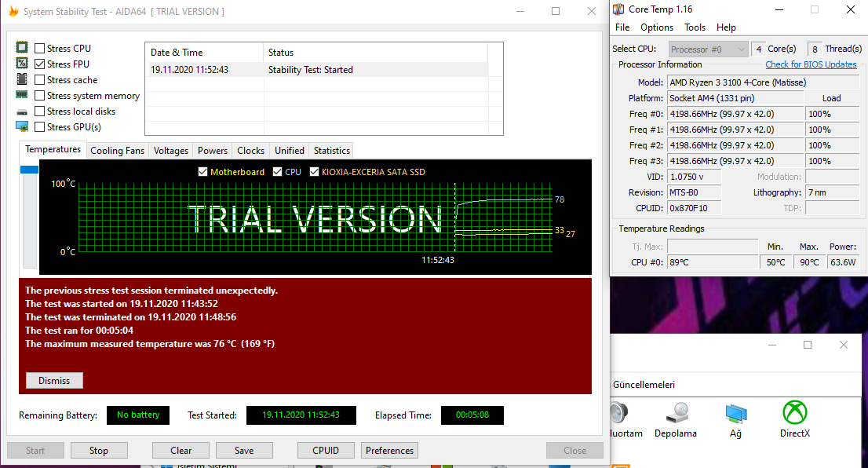This screenshot has height=468, width=868.
Task: Click the Freq #3 load 100% value
Action: pos(833,161)
